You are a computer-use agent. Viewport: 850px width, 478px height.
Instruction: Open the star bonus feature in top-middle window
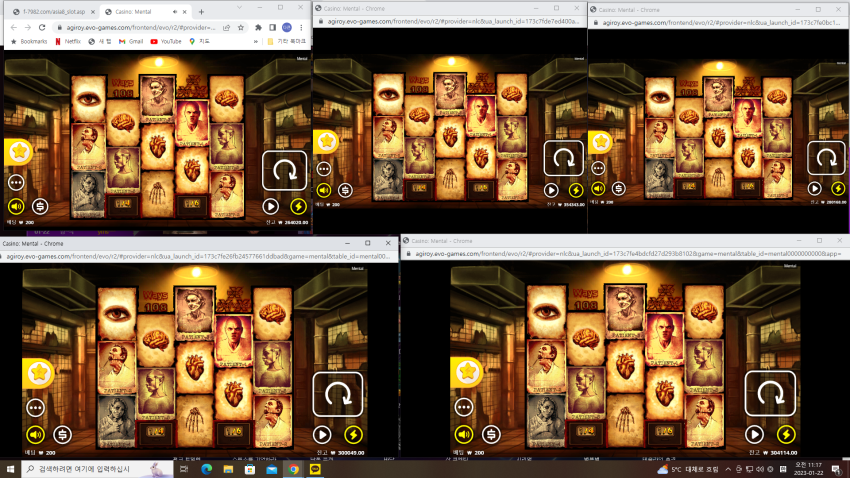(x=326, y=141)
